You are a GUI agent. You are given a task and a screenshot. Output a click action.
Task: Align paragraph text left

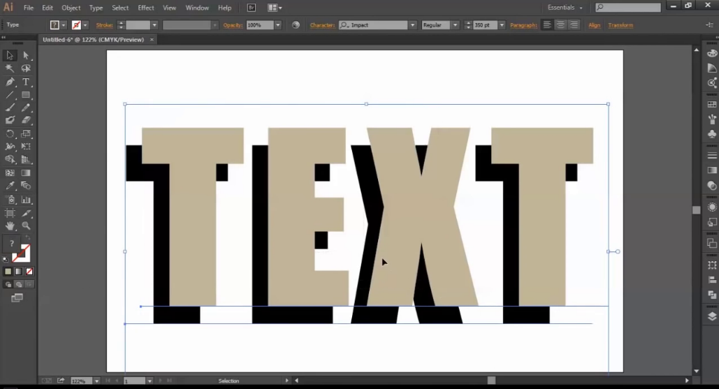coord(547,25)
